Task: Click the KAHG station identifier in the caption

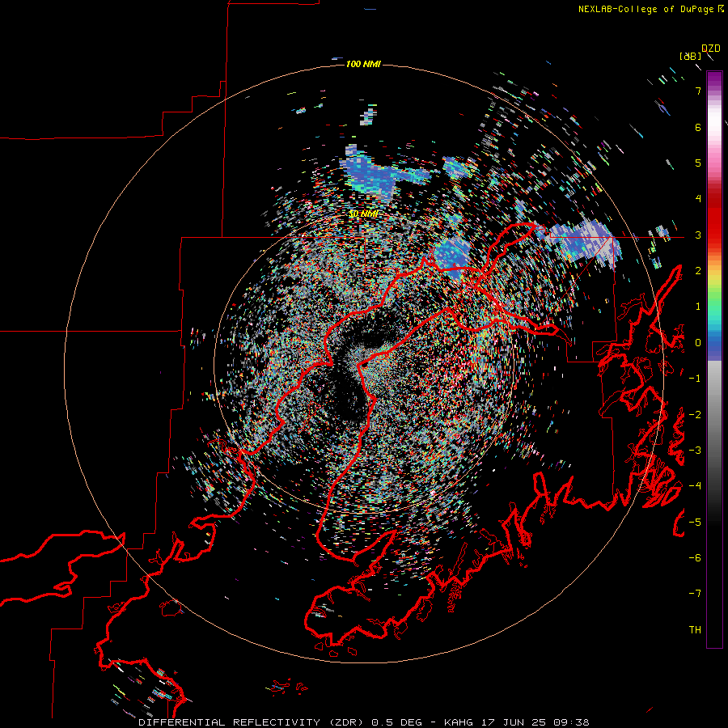Action: 459,722
